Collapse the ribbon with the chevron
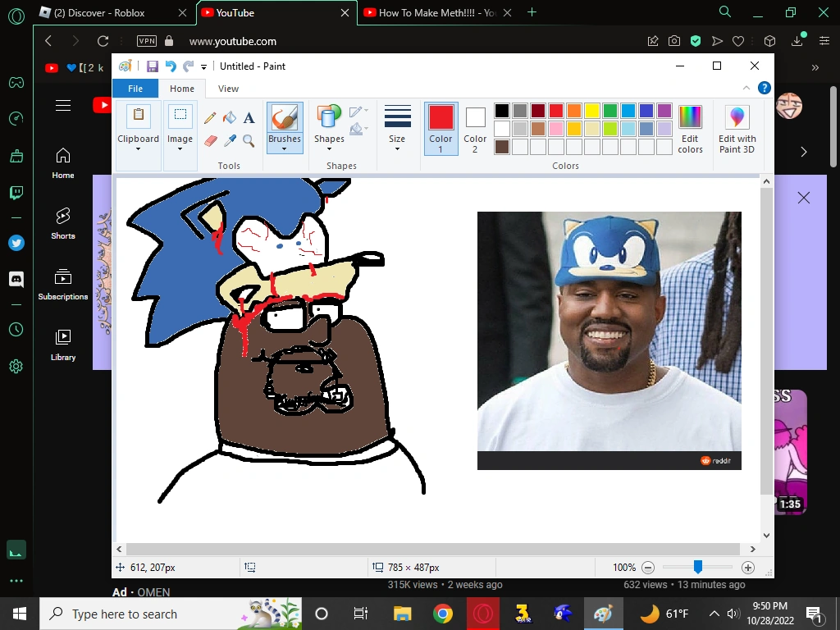This screenshot has height=630, width=840. (746, 88)
